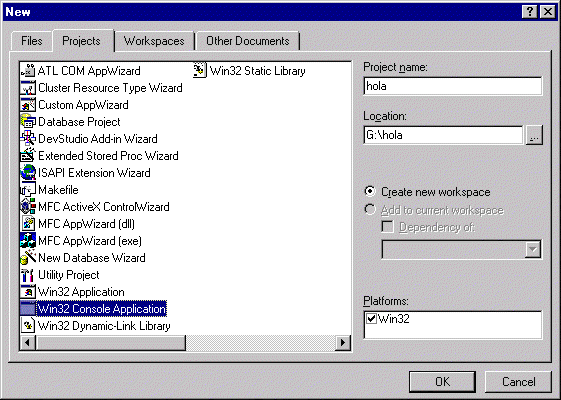Click the Project name input field
Viewport: 561px width, 400px height.
[x=453, y=86]
